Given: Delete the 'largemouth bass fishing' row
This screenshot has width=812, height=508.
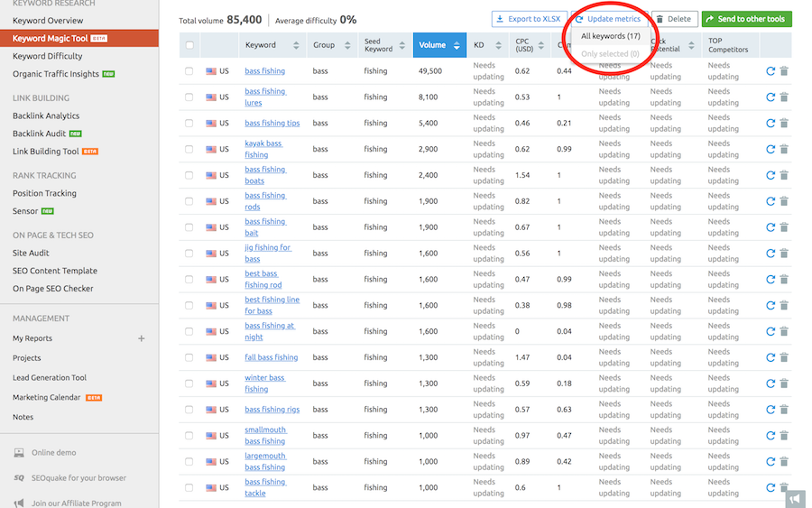Looking at the screenshot, I should click(x=784, y=461).
